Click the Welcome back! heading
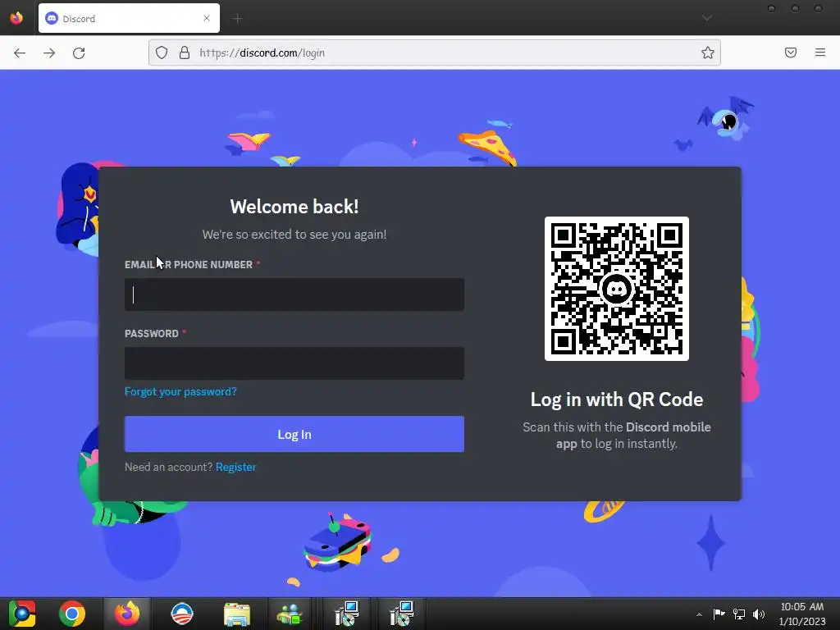This screenshot has width=840, height=630. tap(294, 207)
